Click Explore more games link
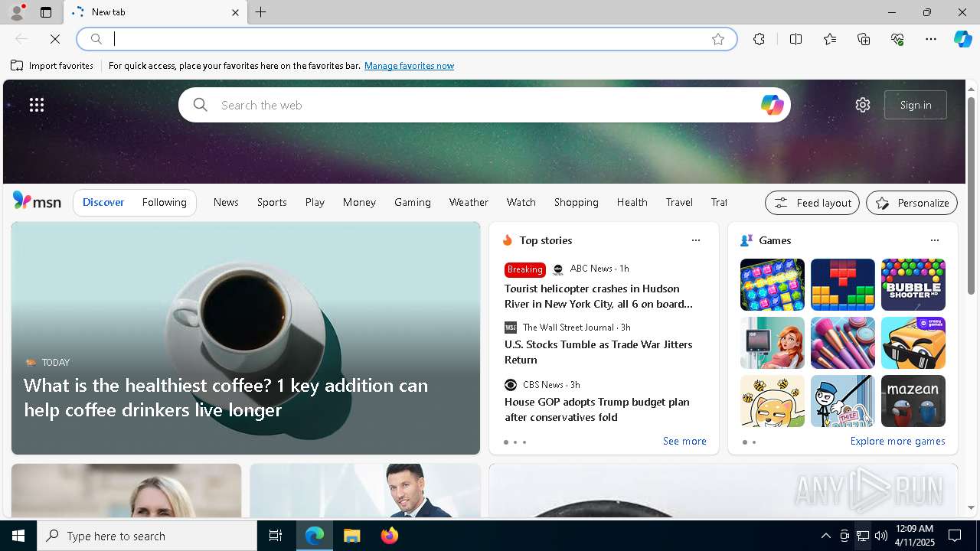The image size is (980, 551). pos(897,442)
